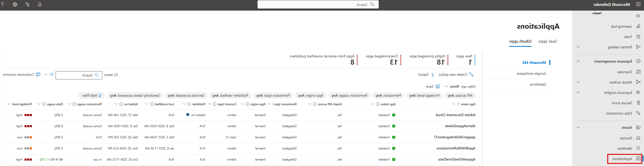Click the Exposure management compass icon

638,61
